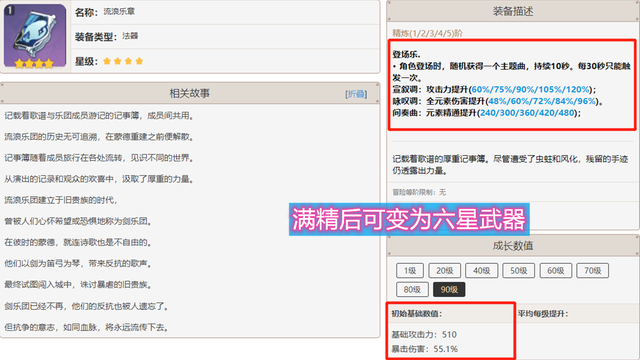The width and height of the screenshot is (640, 360).
Task: Click attack bonus values 60%/75%/90%/105%/120%
Action: tap(531, 89)
